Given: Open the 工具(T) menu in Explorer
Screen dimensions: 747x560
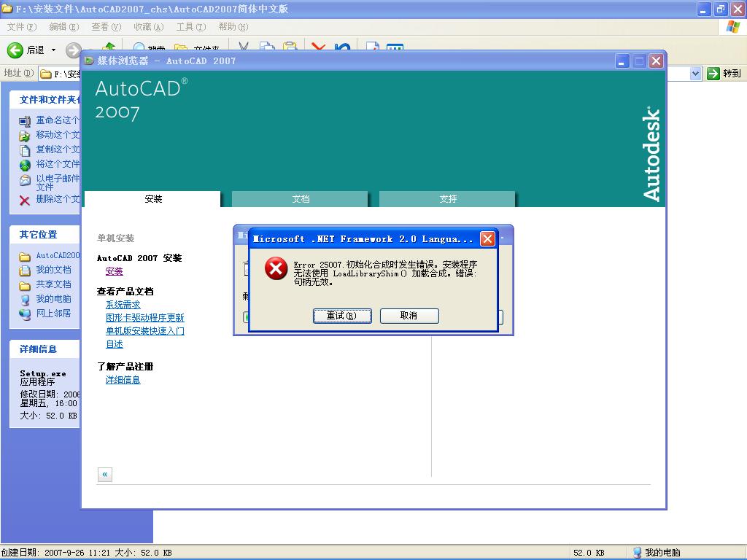Looking at the screenshot, I should [191, 27].
